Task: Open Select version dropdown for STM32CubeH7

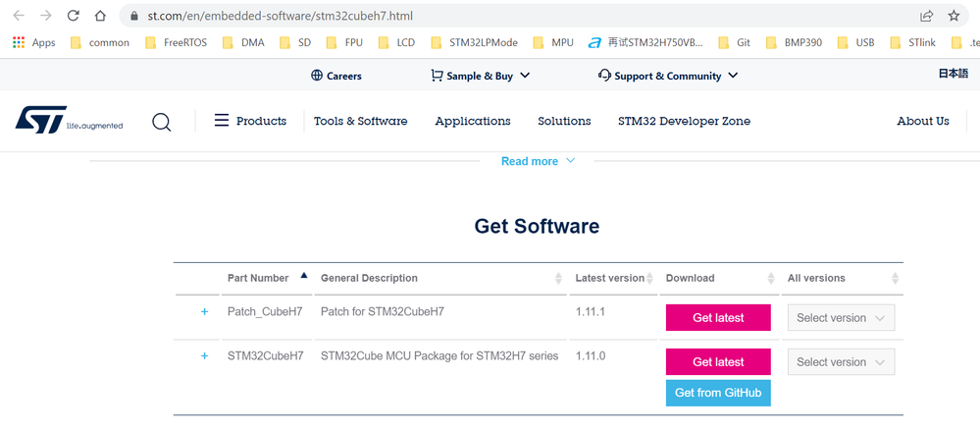Action: 842,362
